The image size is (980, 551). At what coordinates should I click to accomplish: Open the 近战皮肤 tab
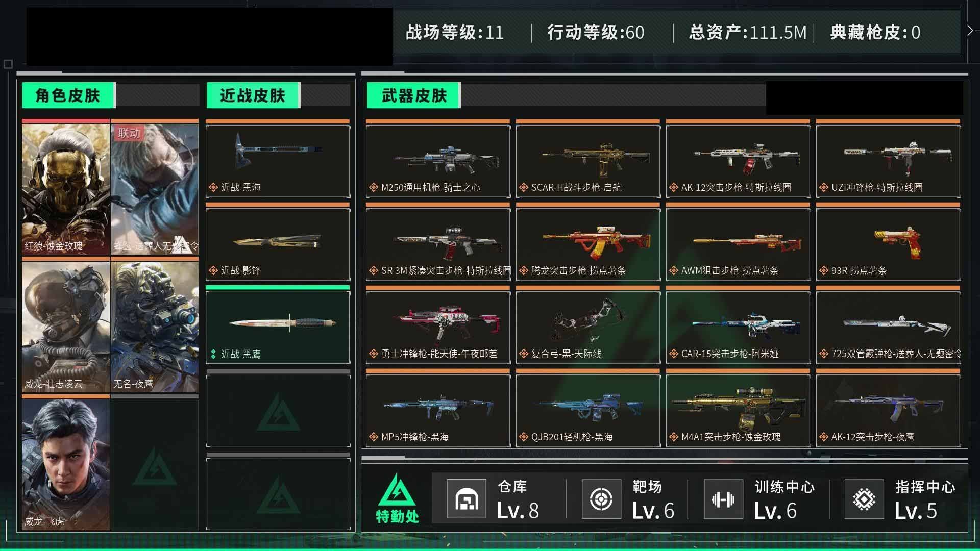click(253, 95)
